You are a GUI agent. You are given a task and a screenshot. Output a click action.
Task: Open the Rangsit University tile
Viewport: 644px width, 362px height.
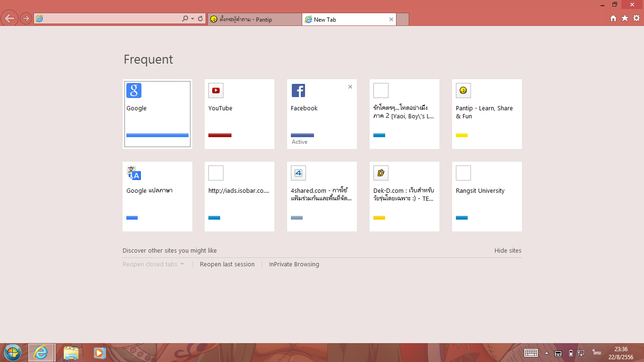pos(487,197)
